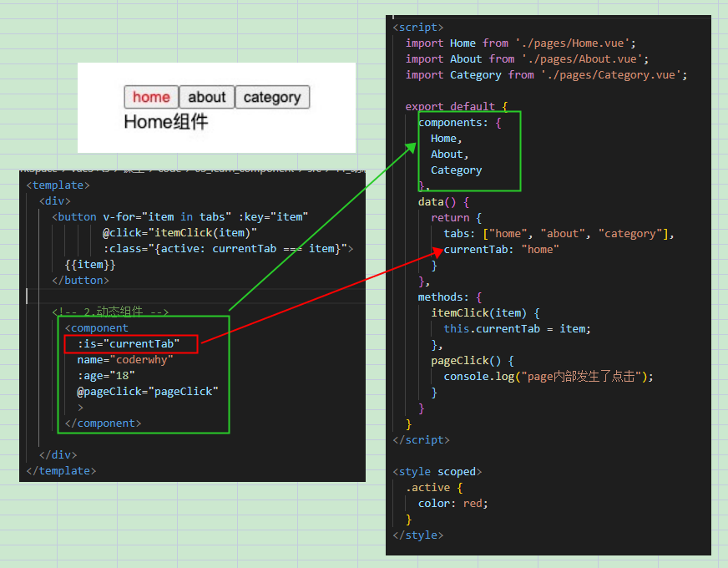Select the 'Home组件' text in preview
The width and height of the screenshot is (728, 568).
coord(166,122)
